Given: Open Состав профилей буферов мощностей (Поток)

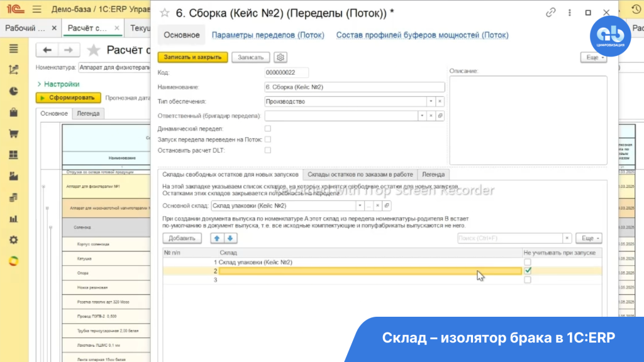Looking at the screenshot, I should 422,35.
